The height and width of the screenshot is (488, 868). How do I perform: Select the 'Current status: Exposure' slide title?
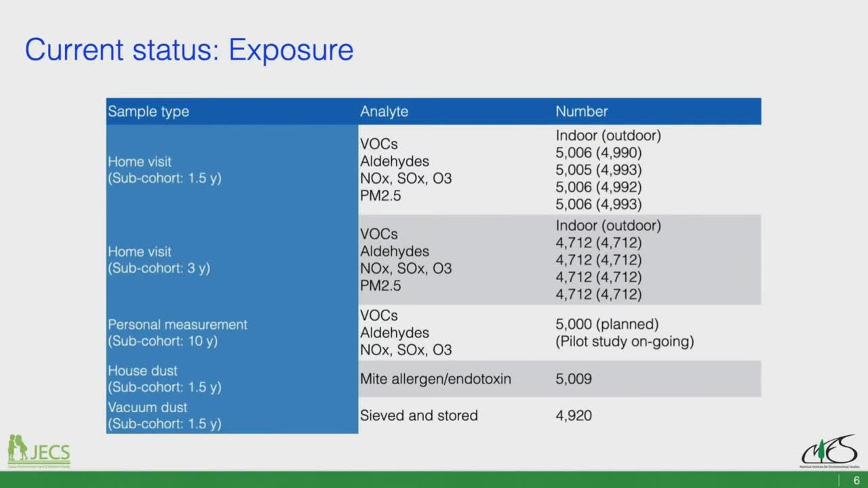pos(189,50)
